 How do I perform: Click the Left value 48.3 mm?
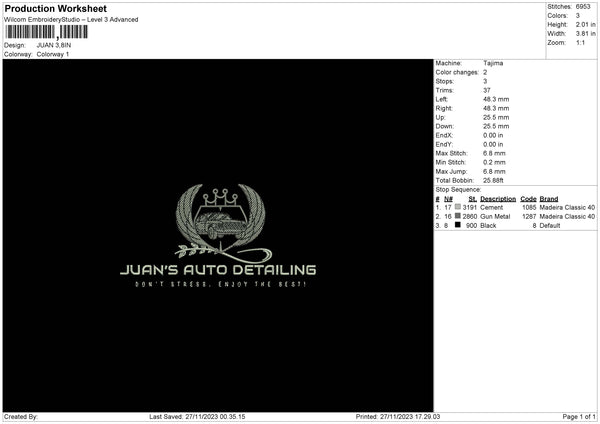(x=496, y=99)
